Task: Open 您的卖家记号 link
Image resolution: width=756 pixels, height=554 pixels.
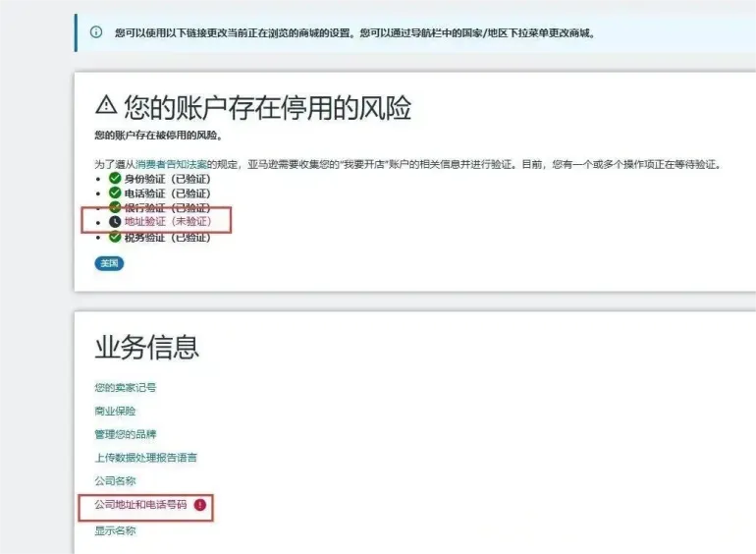Action: click(x=126, y=388)
